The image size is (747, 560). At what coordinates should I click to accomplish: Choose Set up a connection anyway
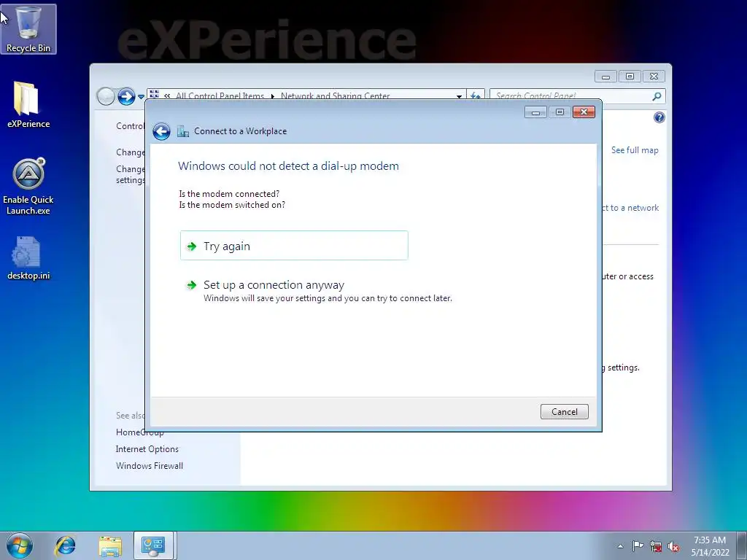coord(318,291)
